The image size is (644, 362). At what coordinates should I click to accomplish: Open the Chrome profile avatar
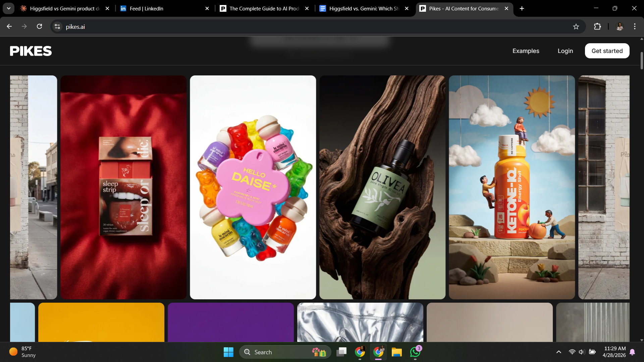[x=620, y=26]
